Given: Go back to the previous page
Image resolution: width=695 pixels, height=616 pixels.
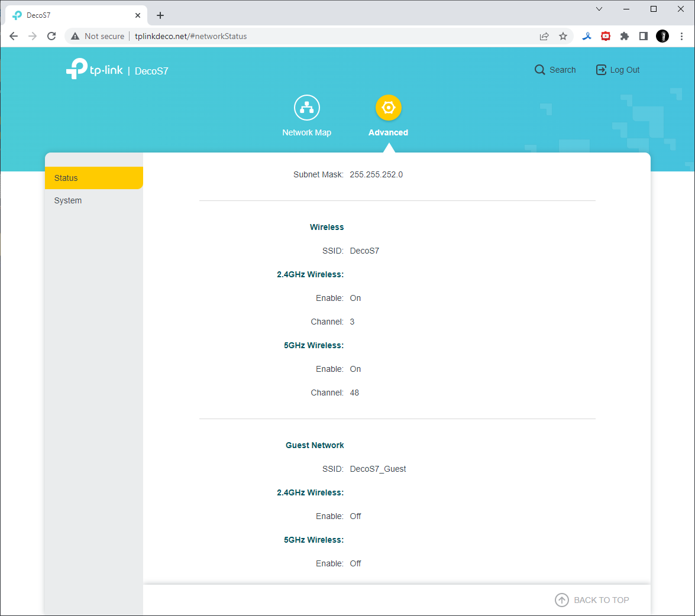Looking at the screenshot, I should click(x=14, y=36).
